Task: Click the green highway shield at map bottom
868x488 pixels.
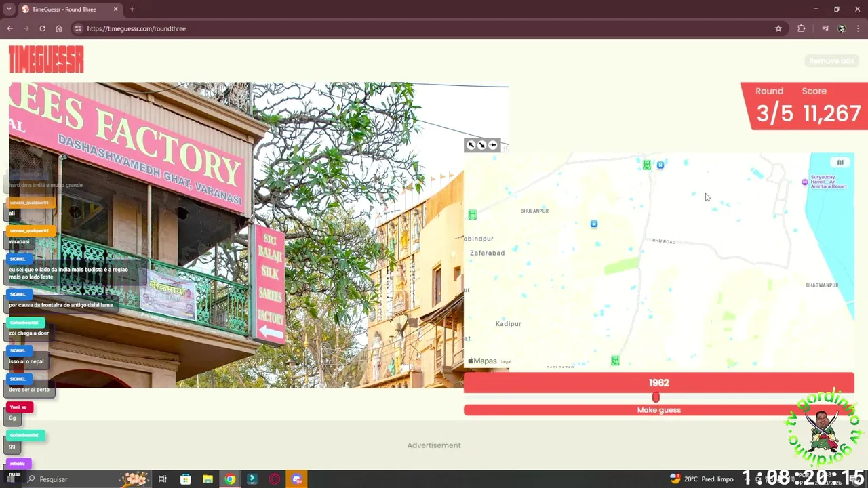Action: point(615,361)
